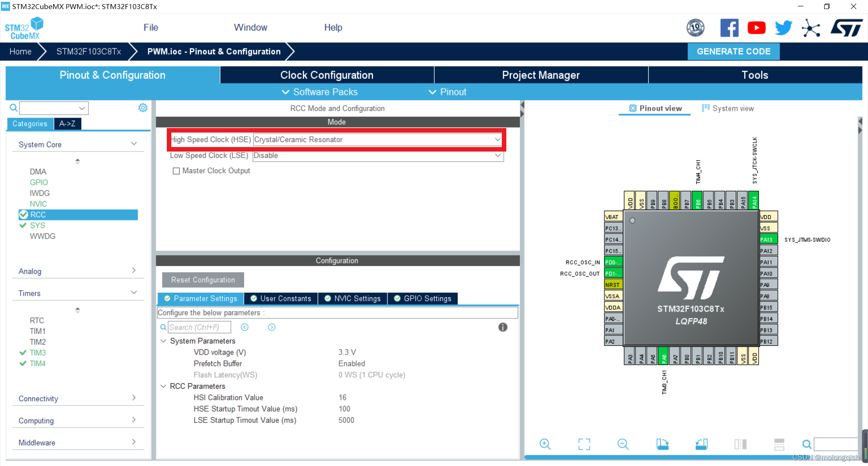Open the peripheral search combo box
This screenshot has height=466, width=868.
click(x=54, y=108)
